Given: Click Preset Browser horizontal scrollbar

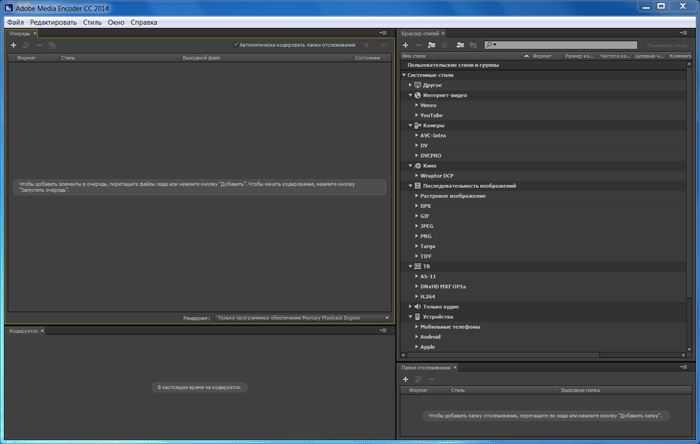Looking at the screenshot, I should pyautogui.click(x=503, y=355).
